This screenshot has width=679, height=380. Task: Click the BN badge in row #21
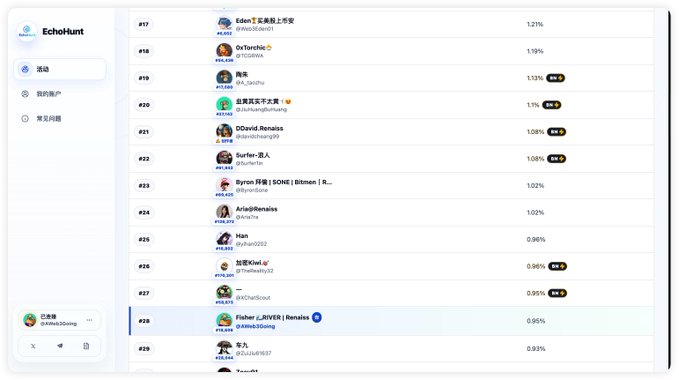tap(556, 132)
